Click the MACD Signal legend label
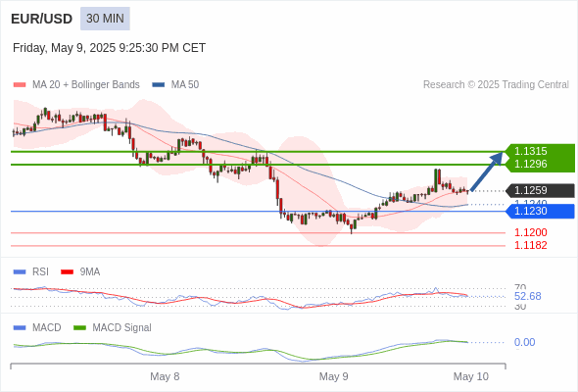 tap(122, 328)
